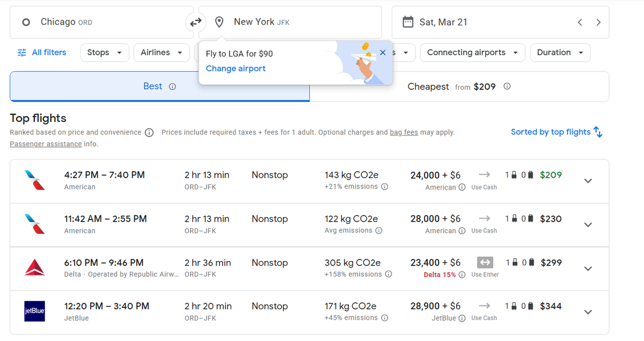Show +21% emissions info icon

click(384, 187)
